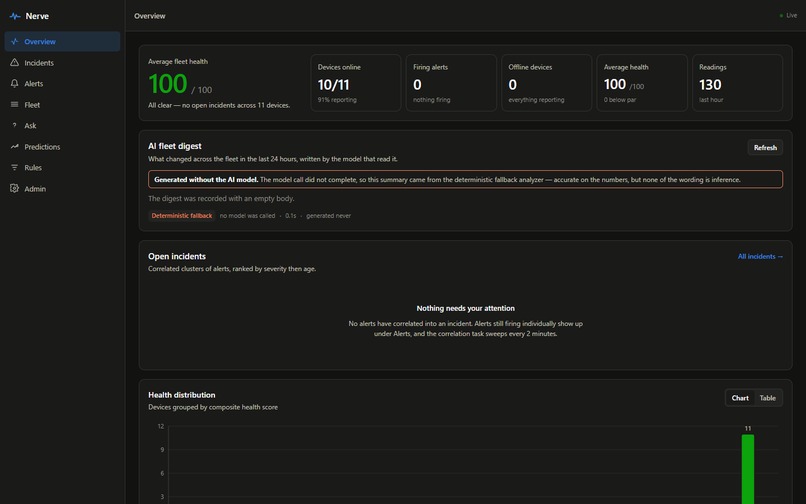This screenshot has width=806, height=504.
Task: Click the Deterministic fallback badge
Action: pyautogui.click(x=181, y=215)
